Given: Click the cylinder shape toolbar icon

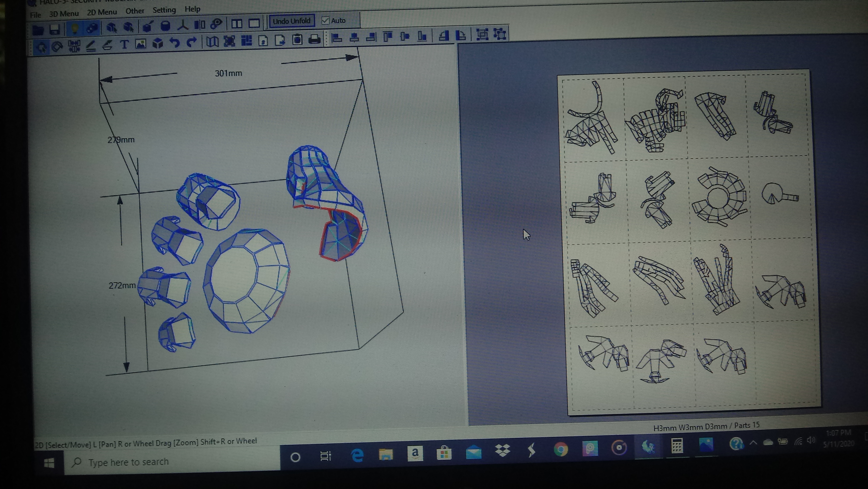Looking at the screenshot, I should [x=165, y=26].
